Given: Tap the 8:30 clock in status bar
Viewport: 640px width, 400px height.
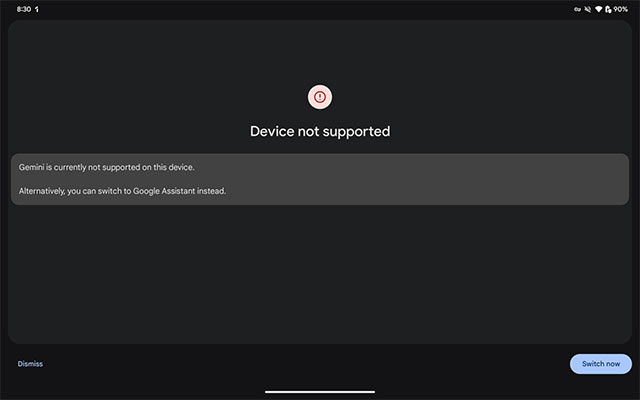Looking at the screenshot, I should (23, 9).
